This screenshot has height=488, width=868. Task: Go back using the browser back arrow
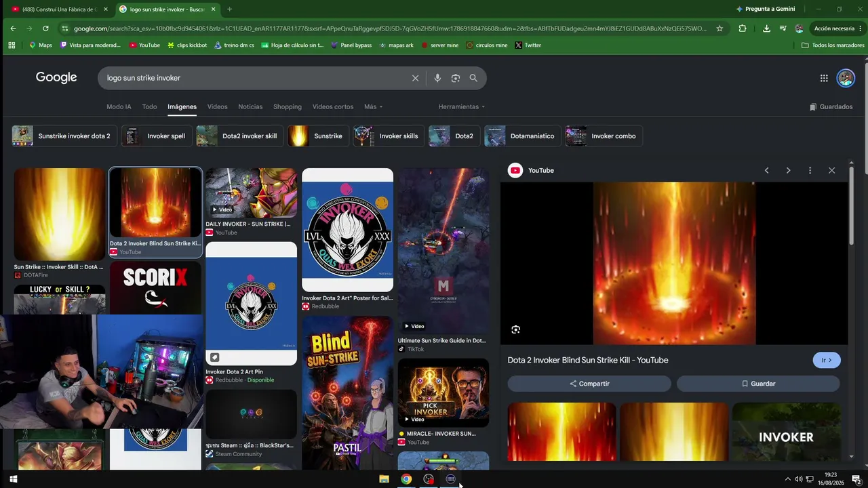pyautogui.click(x=13, y=28)
